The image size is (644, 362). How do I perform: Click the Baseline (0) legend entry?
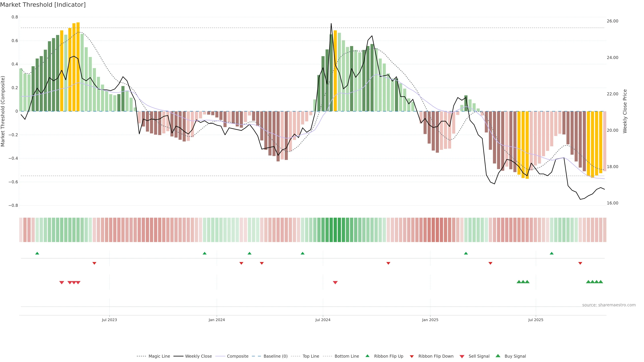(x=275, y=356)
